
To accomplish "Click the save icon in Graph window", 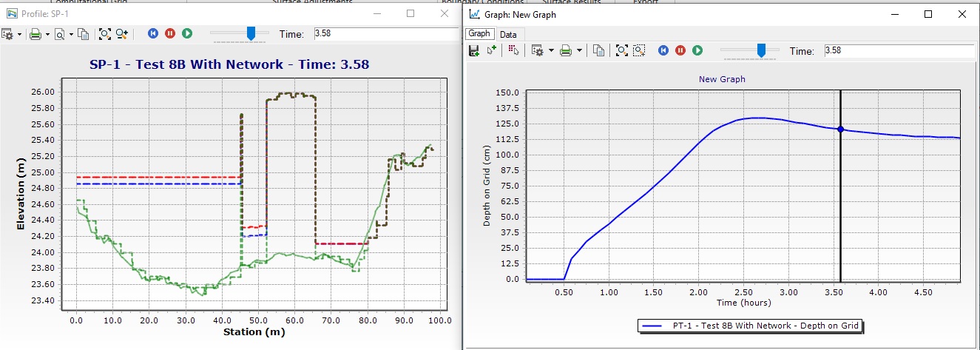I will pos(474,50).
